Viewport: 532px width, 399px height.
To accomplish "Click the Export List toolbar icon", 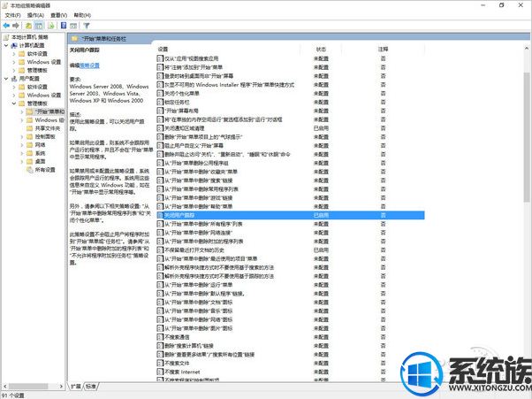I will 51,26.
